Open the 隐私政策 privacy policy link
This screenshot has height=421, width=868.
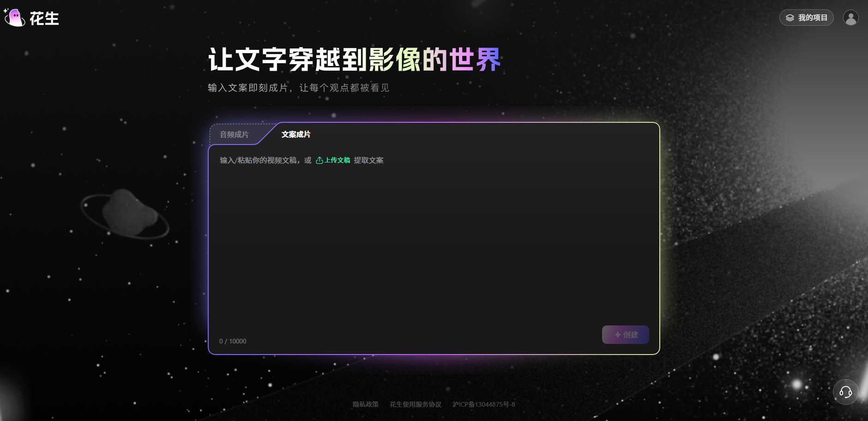(x=365, y=404)
